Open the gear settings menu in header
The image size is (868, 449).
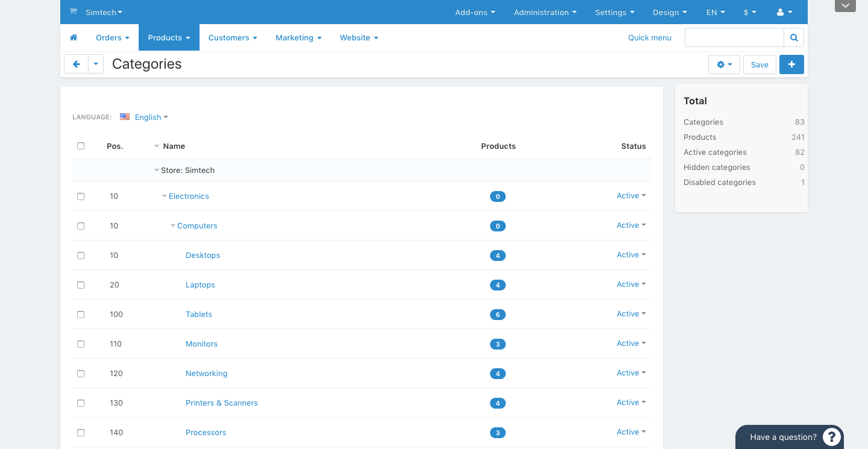[723, 64]
